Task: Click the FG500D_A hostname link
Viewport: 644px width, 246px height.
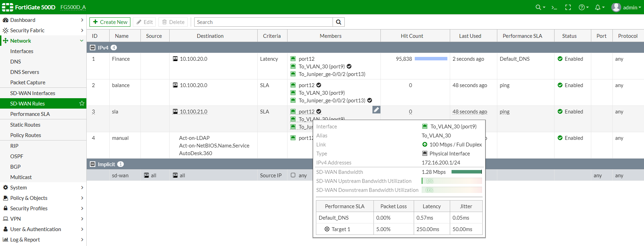Action: tap(73, 7)
